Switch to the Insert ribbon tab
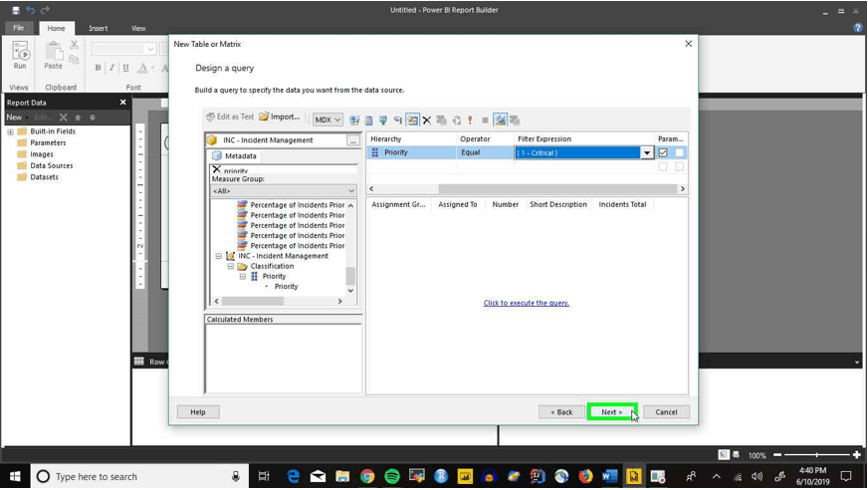868x490 pixels. (98, 28)
